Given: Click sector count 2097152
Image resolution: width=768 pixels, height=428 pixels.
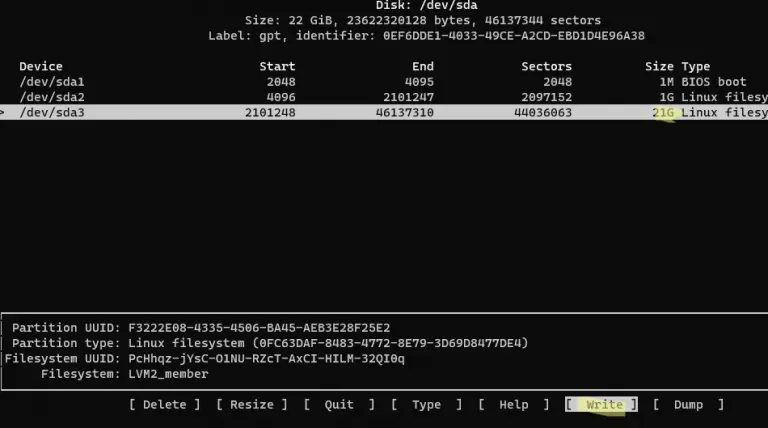Looking at the screenshot, I should (x=546, y=97).
